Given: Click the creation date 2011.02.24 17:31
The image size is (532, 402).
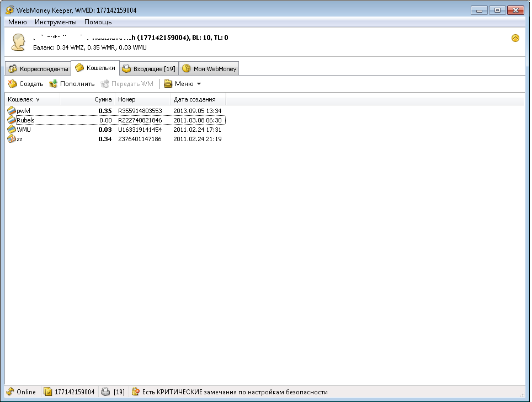Looking at the screenshot, I should [197, 130].
